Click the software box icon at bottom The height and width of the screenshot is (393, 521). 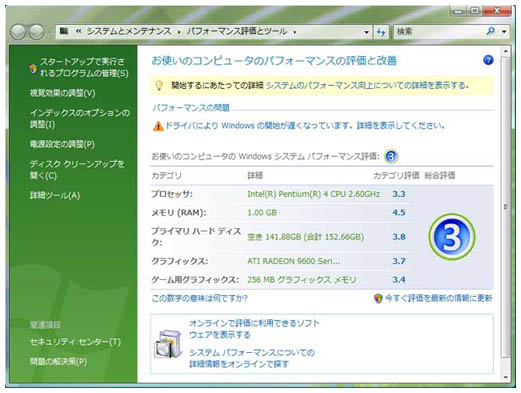coord(168,344)
